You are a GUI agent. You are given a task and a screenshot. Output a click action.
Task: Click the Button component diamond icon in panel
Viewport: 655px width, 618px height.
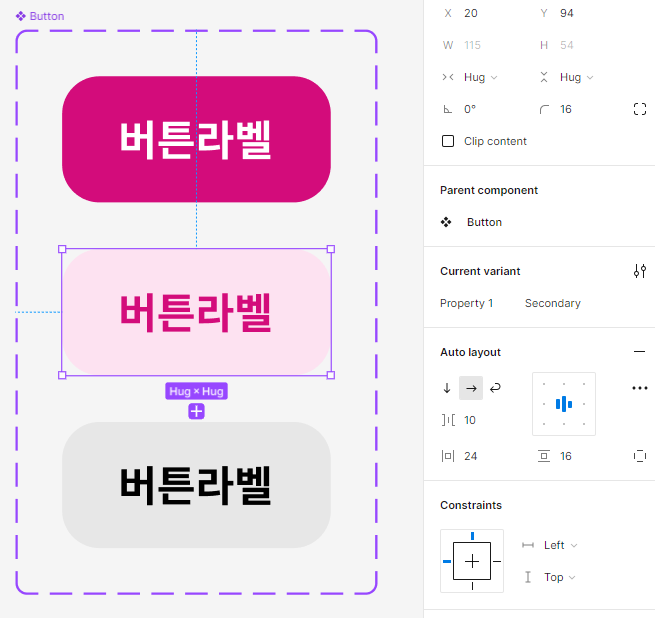[446, 222]
